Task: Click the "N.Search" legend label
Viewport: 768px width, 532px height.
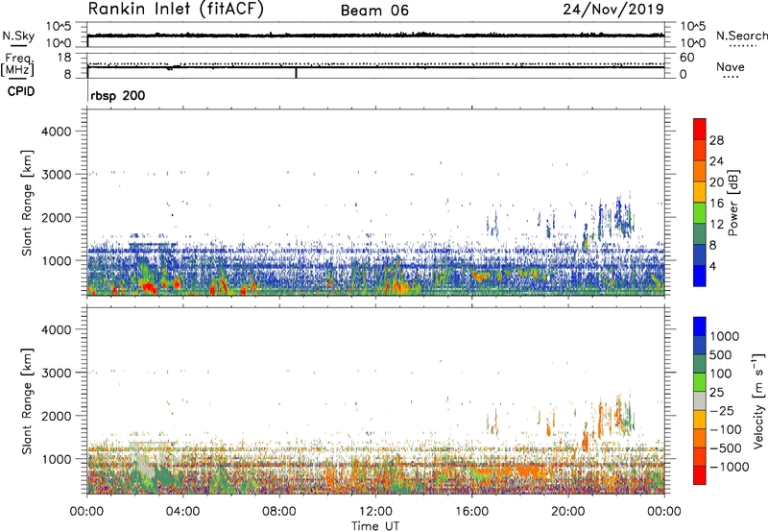Action: (741, 36)
